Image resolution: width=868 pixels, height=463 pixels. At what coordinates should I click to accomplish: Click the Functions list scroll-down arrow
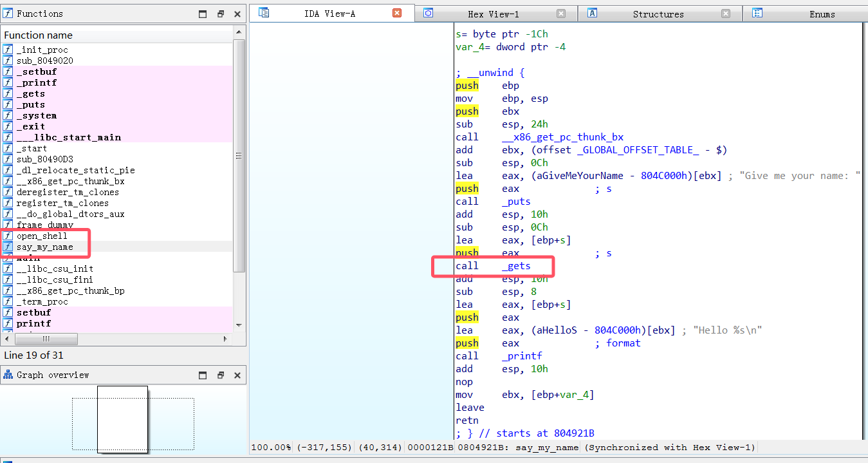tap(239, 325)
